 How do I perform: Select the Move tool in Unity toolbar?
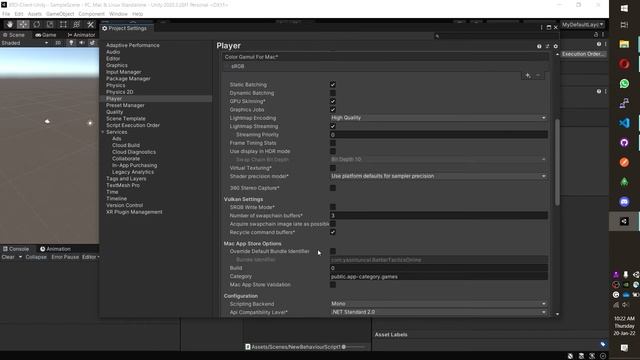[23, 24]
